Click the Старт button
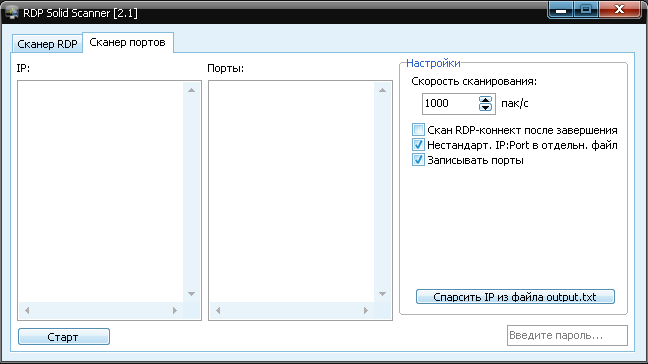The height and width of the screenshot is (364, 648). click(64, 337)
